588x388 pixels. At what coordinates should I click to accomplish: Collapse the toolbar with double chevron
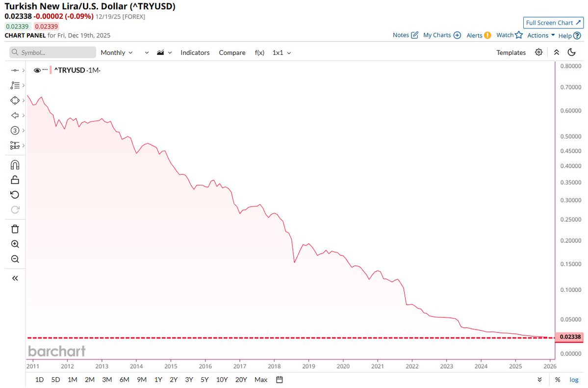click(x=557, y=52)
